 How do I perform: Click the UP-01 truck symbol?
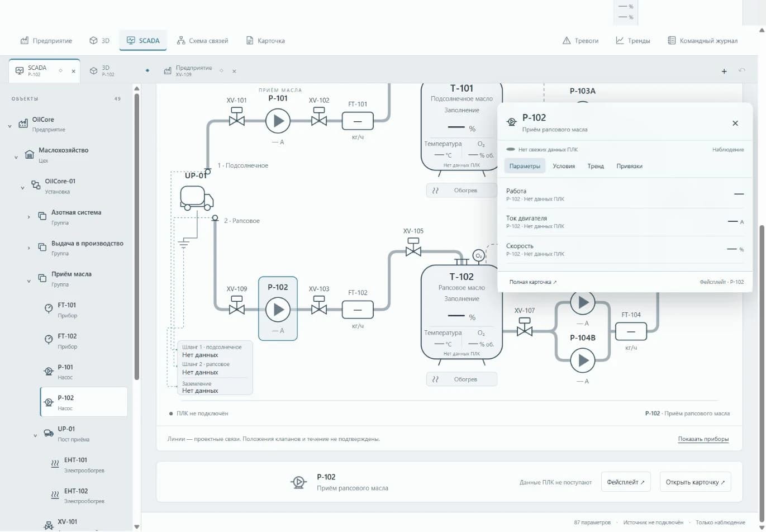pyautogui.click(x=196, y=198)
